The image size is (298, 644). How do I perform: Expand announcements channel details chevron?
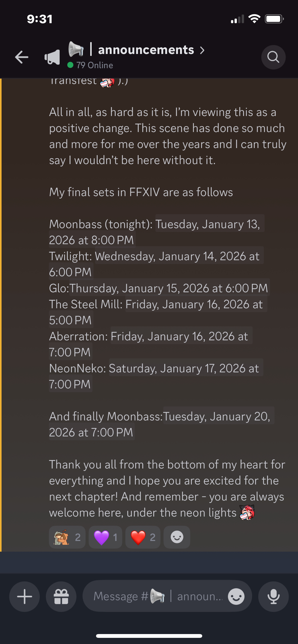pos(202,50)
